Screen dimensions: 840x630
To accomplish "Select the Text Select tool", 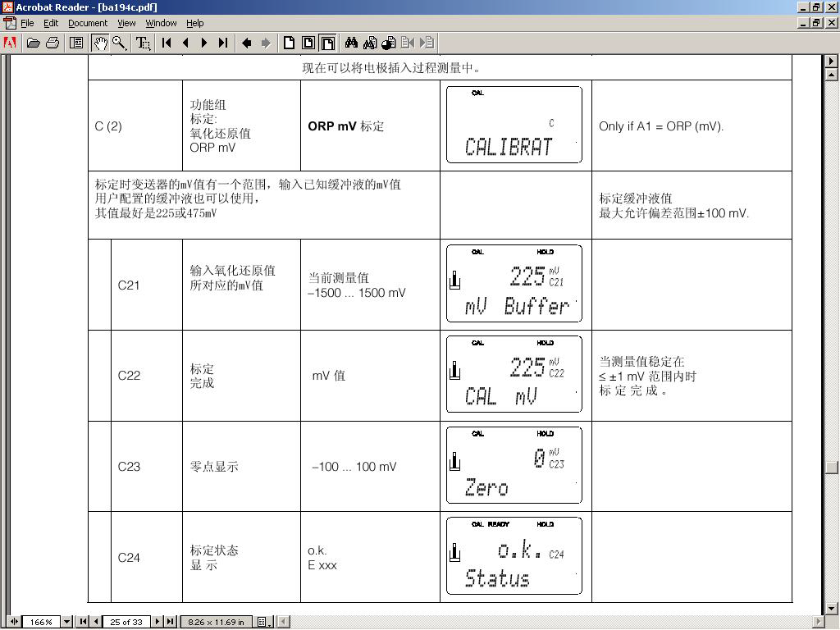I will click(143, 43).
